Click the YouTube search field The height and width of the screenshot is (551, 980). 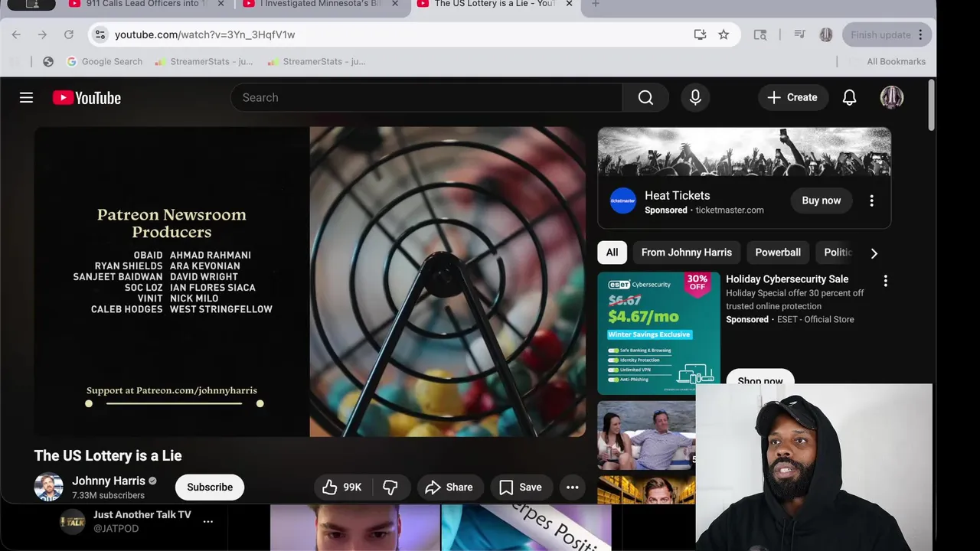pos(426,97)
